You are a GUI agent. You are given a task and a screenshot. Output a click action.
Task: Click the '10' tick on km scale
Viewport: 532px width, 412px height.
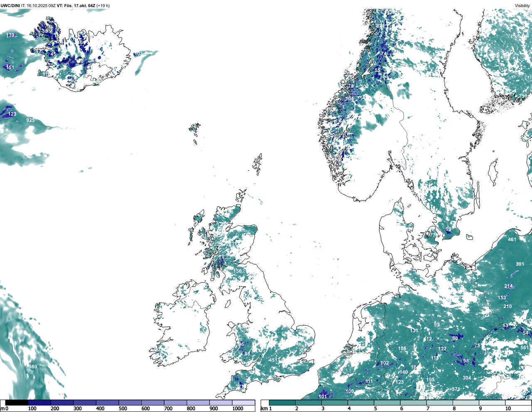(508, 409)
